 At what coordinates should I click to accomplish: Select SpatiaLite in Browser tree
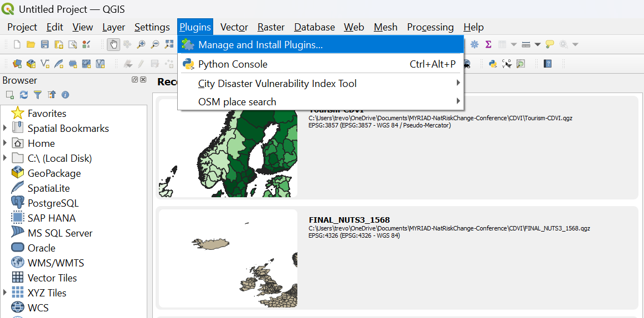point(49,188)
